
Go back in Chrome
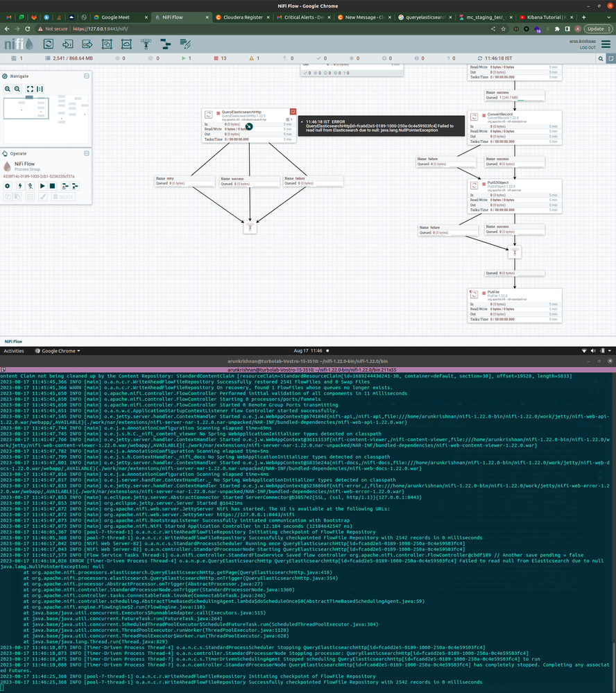tap(7, 28)
